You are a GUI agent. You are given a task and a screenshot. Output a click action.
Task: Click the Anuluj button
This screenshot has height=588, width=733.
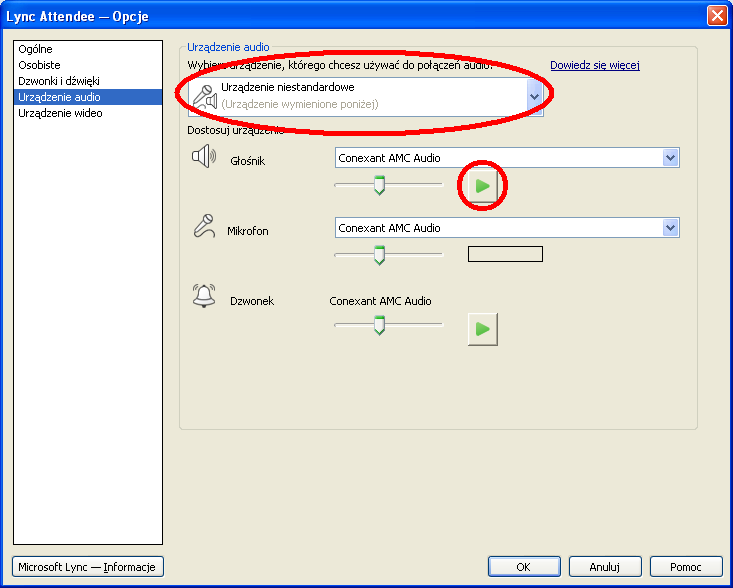(605, 567)
